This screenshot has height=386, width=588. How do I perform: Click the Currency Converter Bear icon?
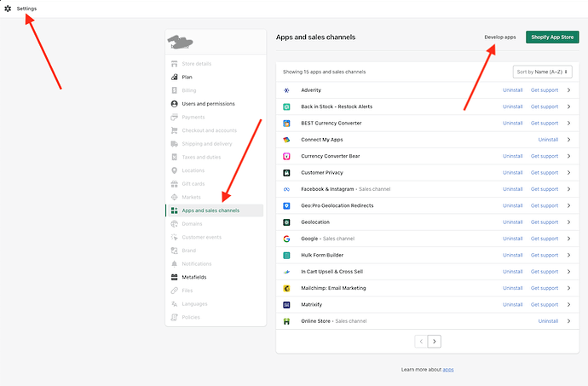(286, 157)
